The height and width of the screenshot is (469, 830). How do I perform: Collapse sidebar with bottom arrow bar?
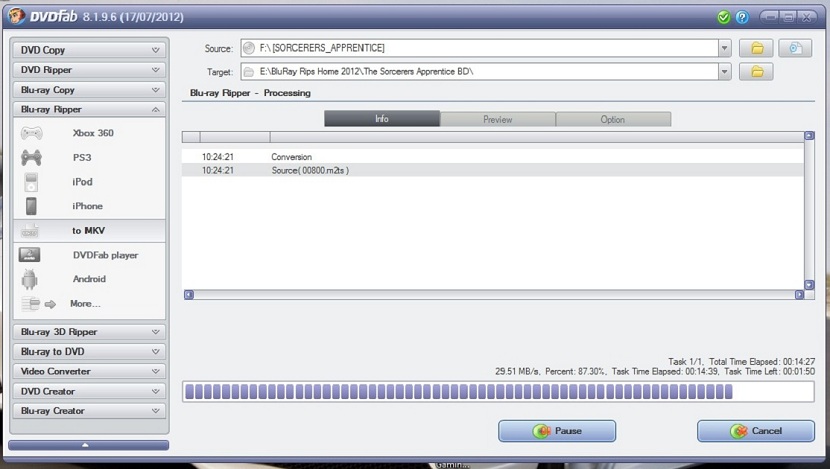[x=88, y=445]
